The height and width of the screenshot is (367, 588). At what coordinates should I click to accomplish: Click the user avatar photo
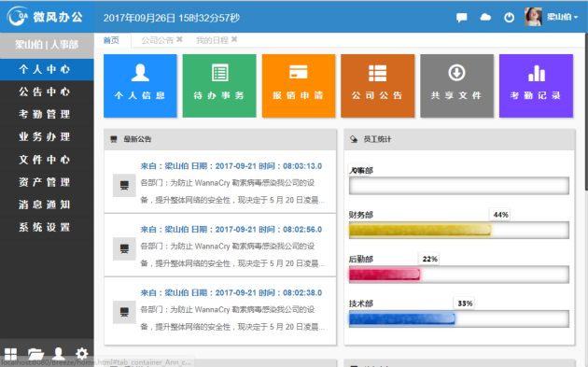[x=533, y=17]
